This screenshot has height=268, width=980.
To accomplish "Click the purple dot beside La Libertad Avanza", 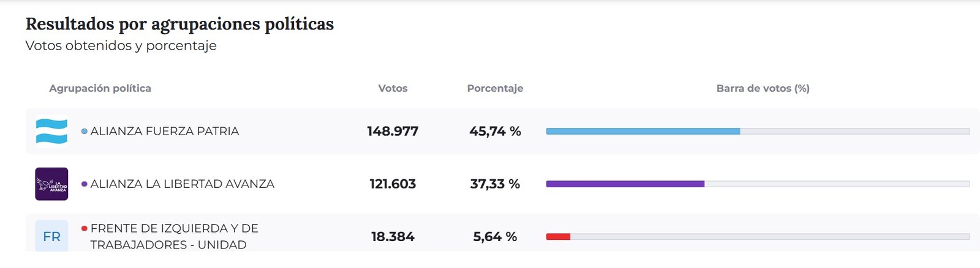I will coord(84,184).
